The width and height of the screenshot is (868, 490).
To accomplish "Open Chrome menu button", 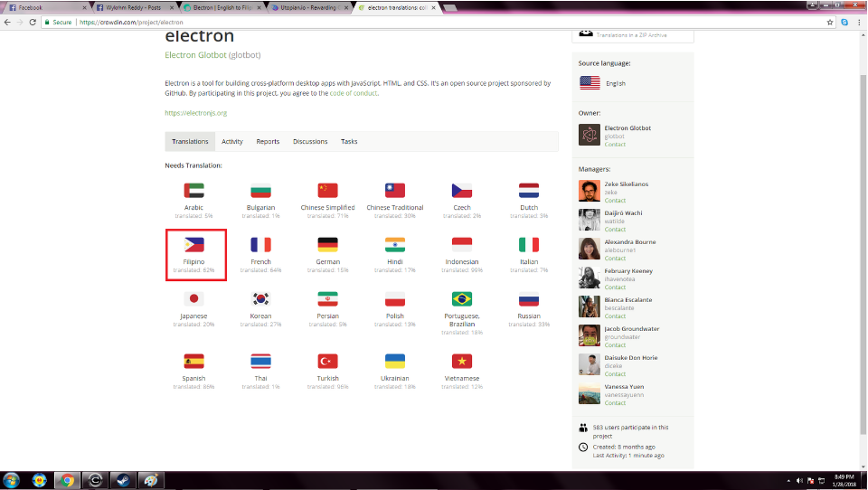I will pos(859,22).
